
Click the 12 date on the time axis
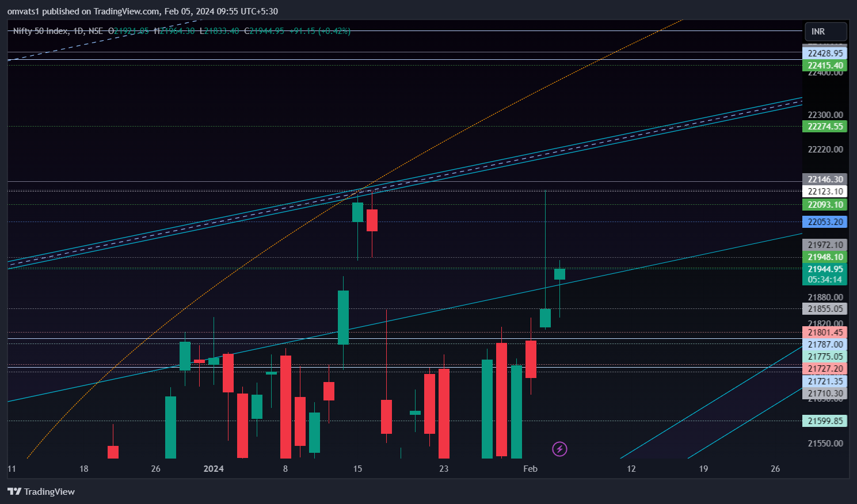point(631,469)
